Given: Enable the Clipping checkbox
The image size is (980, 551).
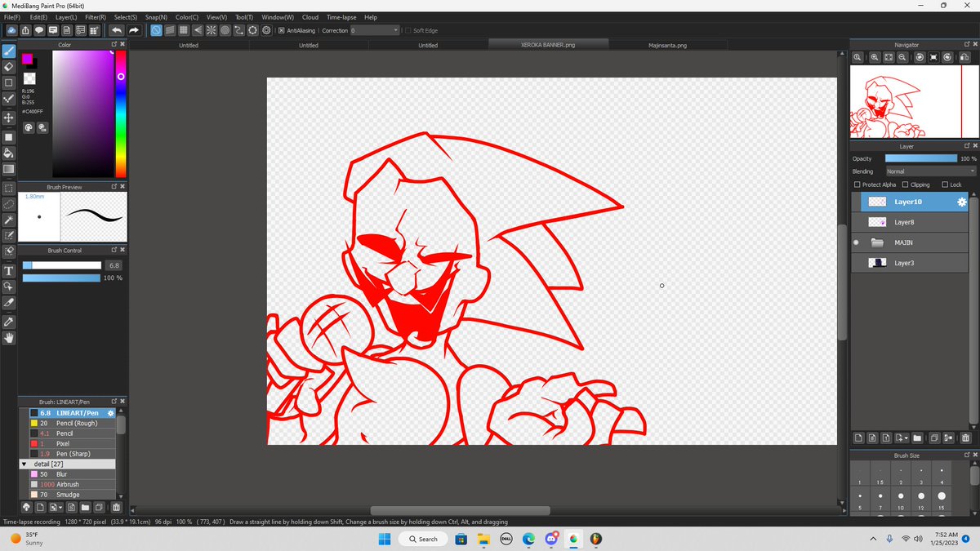Looking at the screenshot, I should 905,184.
